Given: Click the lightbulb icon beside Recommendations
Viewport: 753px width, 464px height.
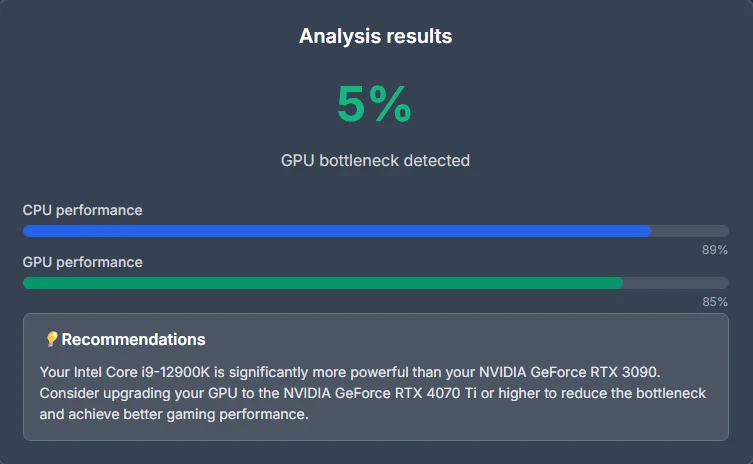Looking at the screenshot, I should click(x=52, y=340).
